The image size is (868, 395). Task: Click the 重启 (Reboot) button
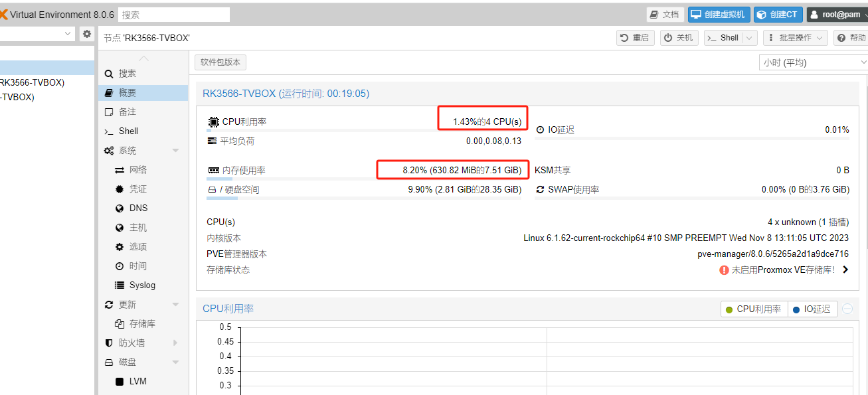[x=635, y=38]
